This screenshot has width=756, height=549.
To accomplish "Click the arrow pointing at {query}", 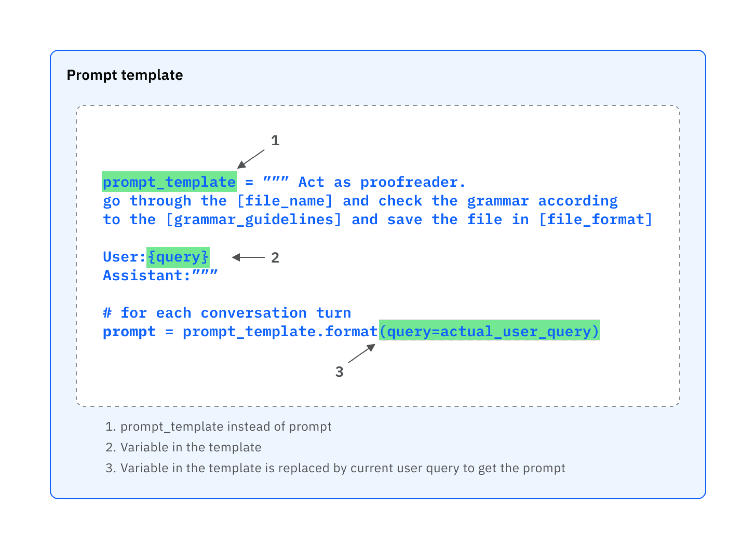I will 248,257.
